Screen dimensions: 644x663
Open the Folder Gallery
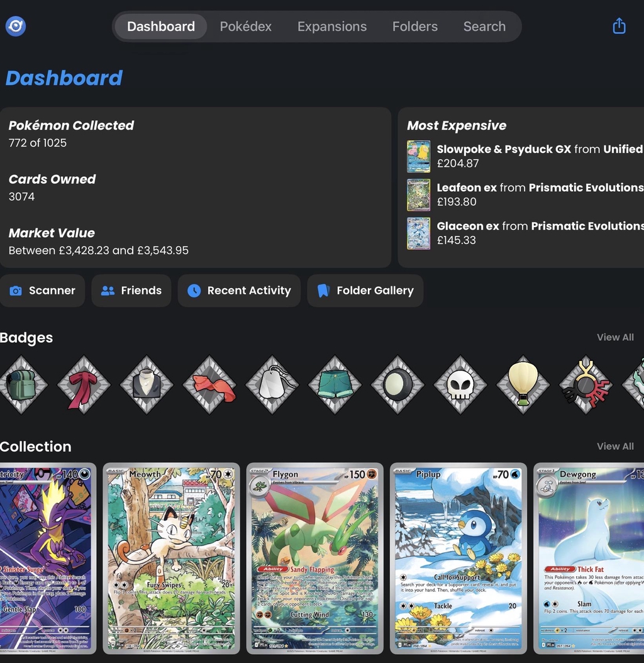pos(365,291)
